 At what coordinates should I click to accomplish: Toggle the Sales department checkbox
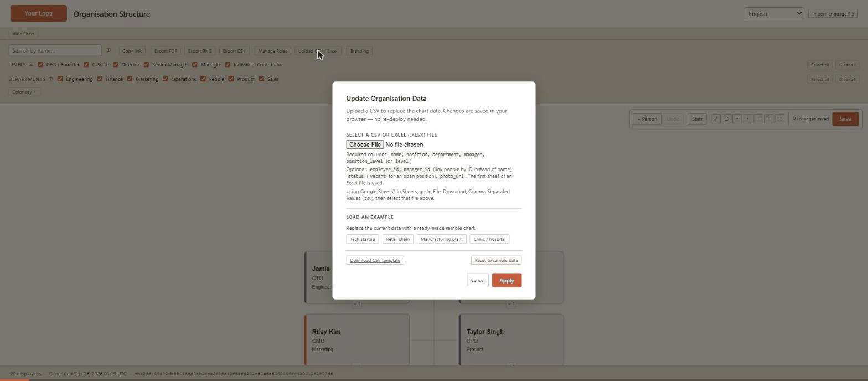point(262,79)
